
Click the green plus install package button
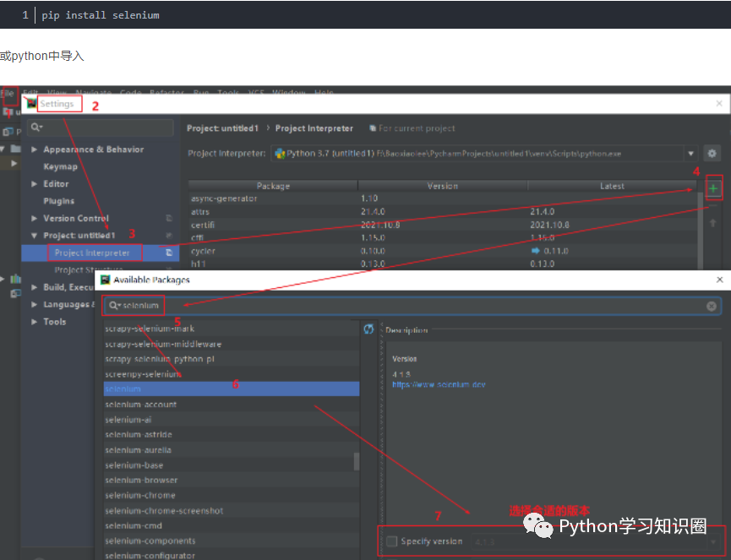click(713, 188)
